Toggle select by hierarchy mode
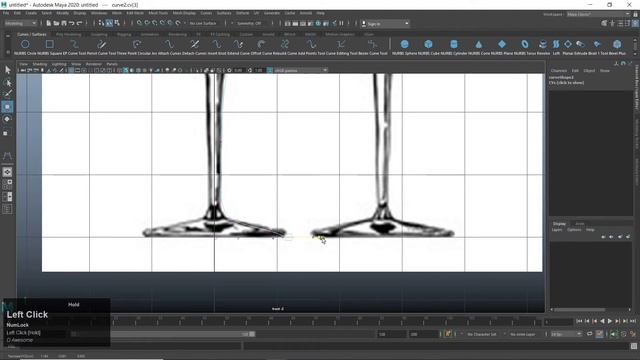Image resolution: width=640 pixels, height=360 pixels. pyautogui.click(x=101, y=23)
